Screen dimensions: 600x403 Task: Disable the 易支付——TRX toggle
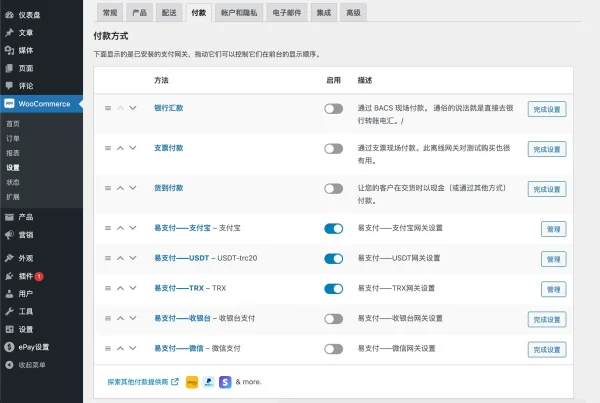tap(334, 289)
